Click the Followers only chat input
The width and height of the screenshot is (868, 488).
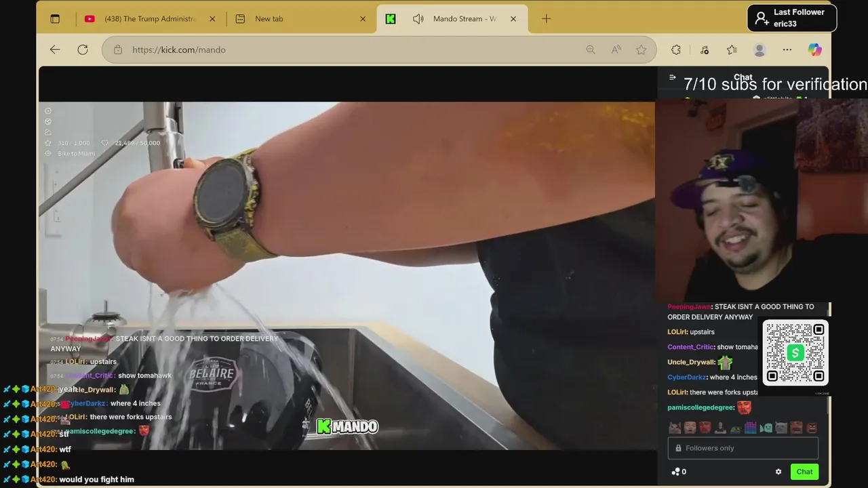(743, 448)
